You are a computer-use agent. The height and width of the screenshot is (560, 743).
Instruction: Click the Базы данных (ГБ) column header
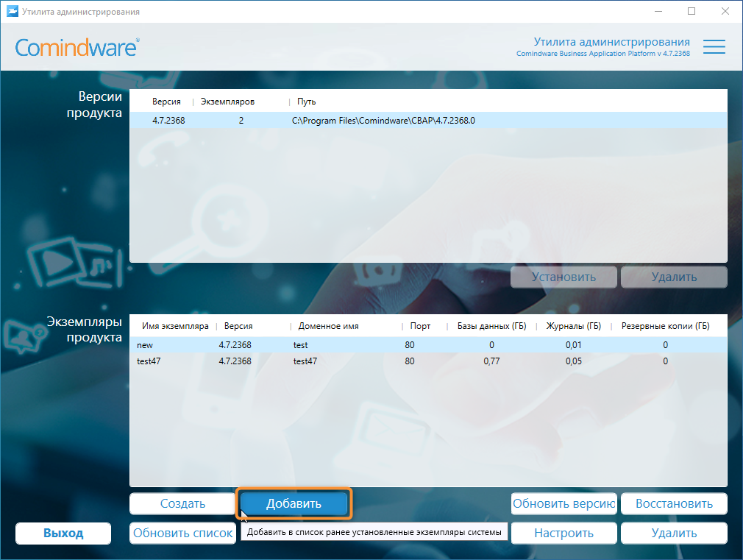[x=491, y=326]
